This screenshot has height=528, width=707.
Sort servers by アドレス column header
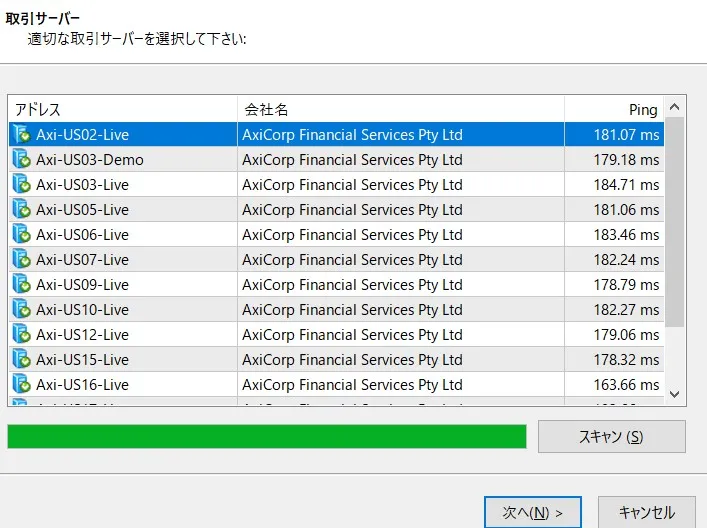123,109
